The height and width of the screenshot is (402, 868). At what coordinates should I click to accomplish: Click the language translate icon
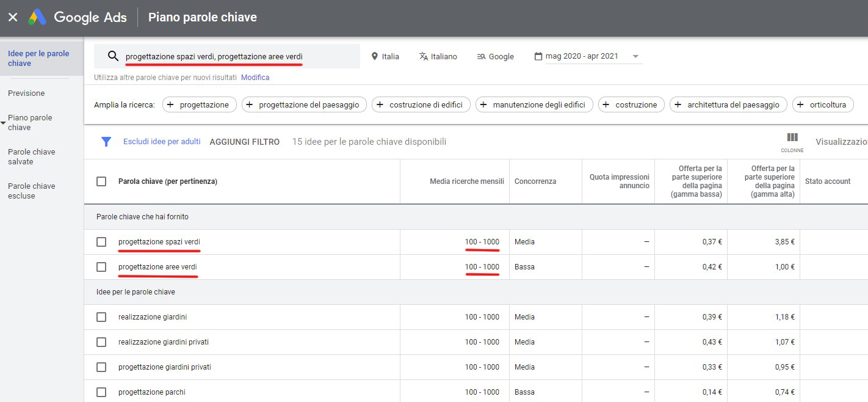[424, 56]
